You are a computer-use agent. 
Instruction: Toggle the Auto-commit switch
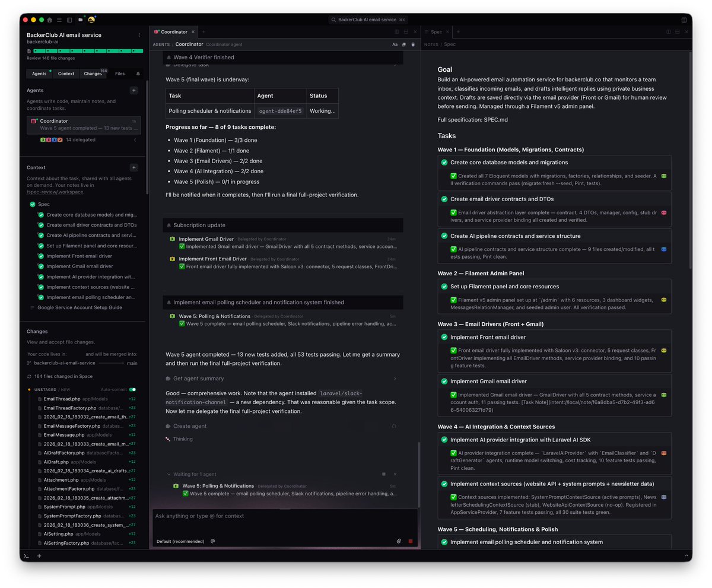tap(133, 390)
